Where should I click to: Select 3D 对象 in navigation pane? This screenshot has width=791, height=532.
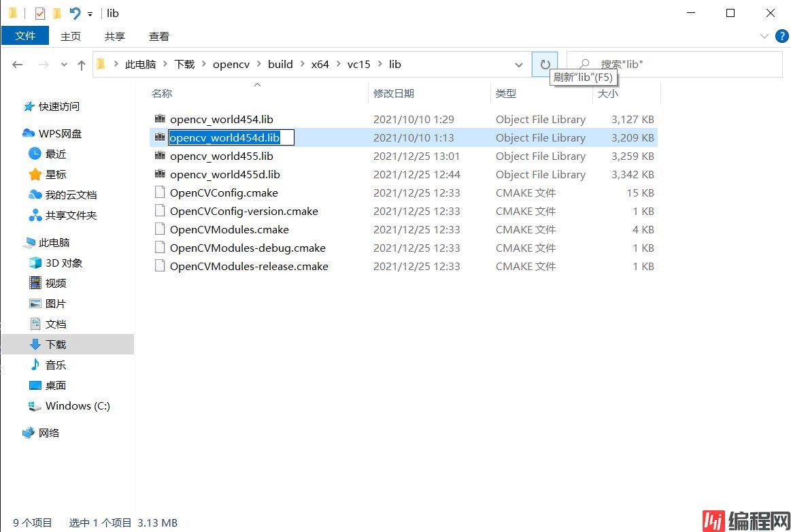coord(63,263)
